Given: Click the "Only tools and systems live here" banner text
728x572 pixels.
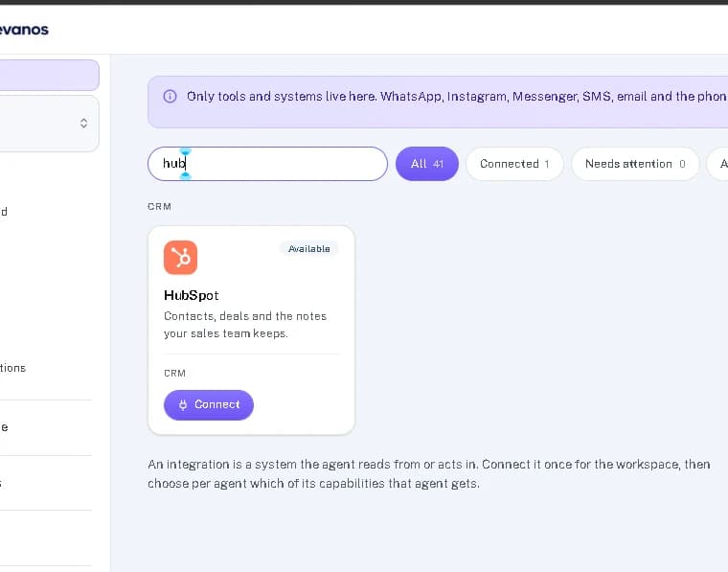Looking at the screenshot, I should click(456, 96).
